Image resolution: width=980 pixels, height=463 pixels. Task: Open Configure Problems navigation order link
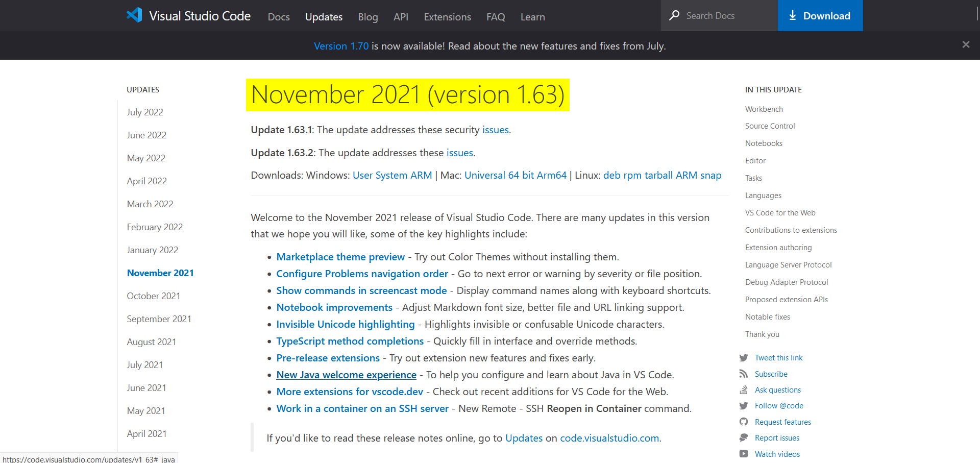(362, 274)
